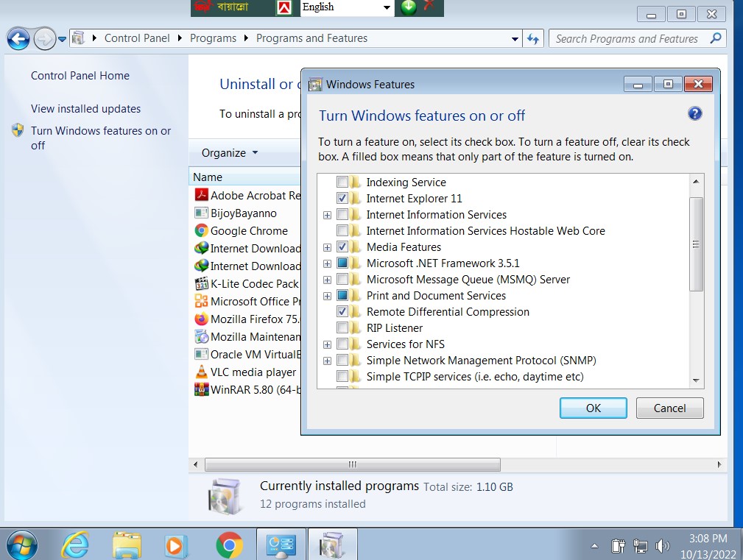Image resolution: width=743 pixels, height=560 pixels.
Task: Click the Microsoft Office program icon
Action: click(x=201, y=301)
